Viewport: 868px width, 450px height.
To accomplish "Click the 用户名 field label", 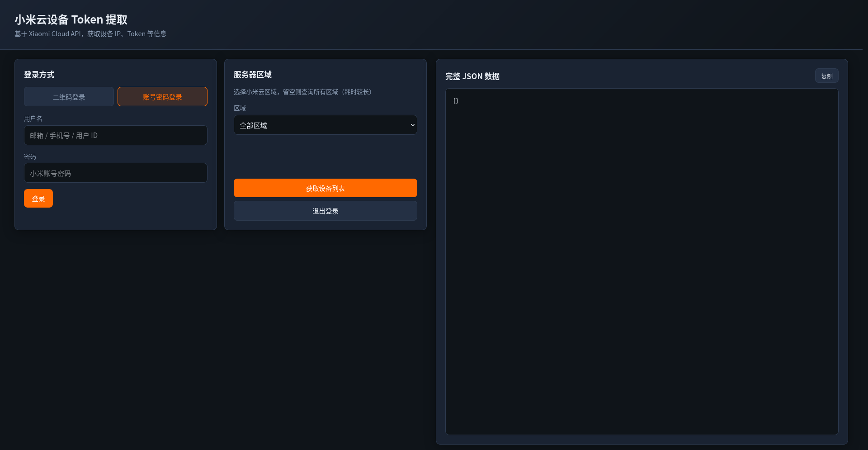I will pos(33,118).
